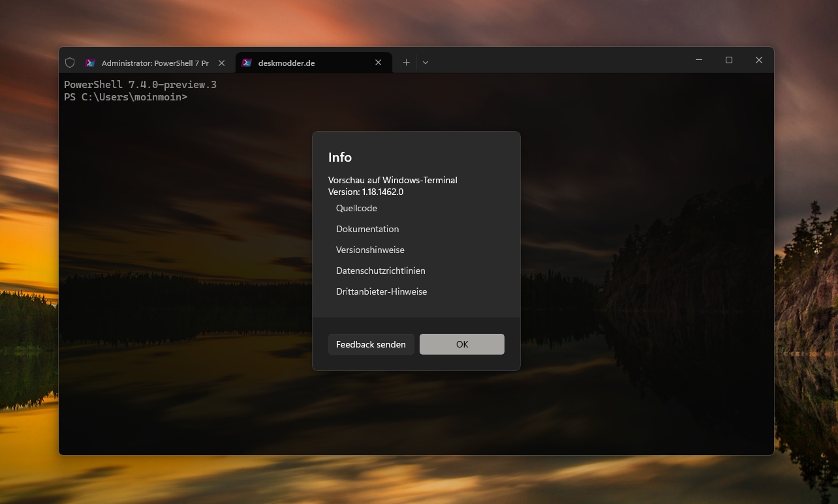Open the Dokumentation link
This screenshot has height=504, width=838.
[367, 229]
